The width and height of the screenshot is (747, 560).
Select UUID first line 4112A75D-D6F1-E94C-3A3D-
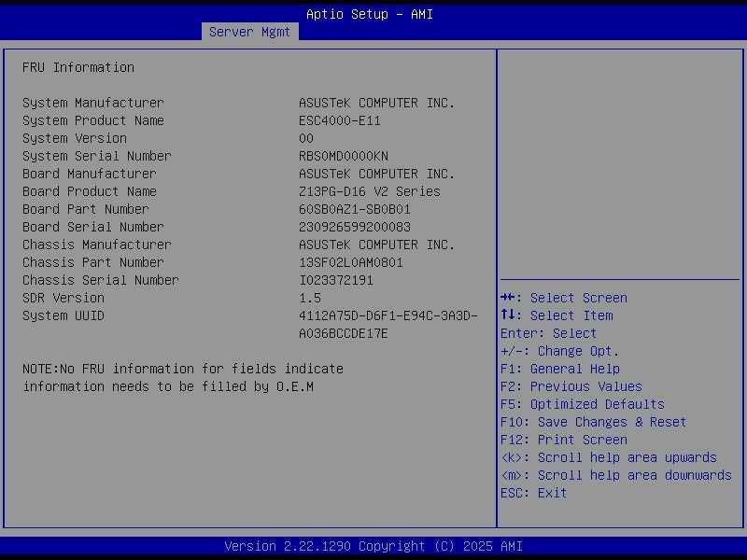388,315
